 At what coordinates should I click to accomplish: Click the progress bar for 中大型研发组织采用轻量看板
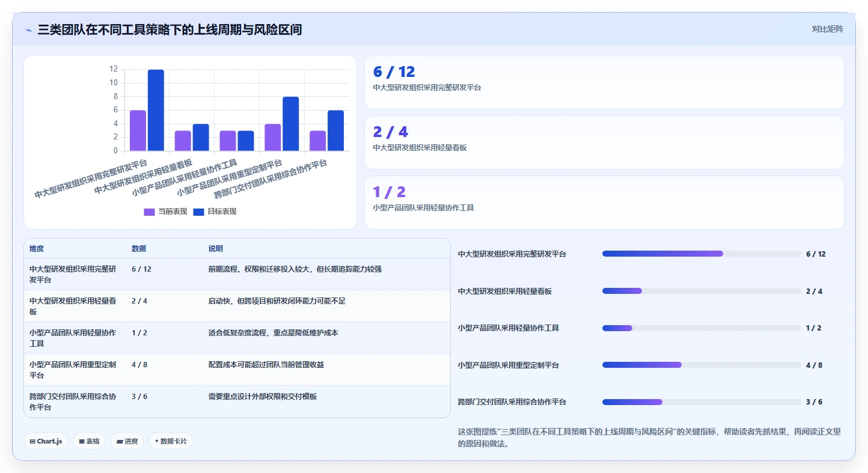click(701, 291)
